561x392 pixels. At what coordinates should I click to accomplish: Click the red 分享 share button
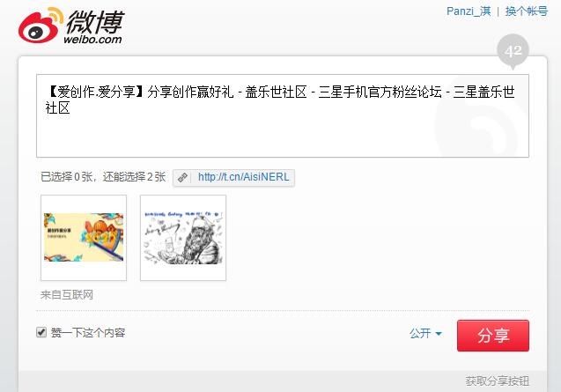(x=493, y=336)
